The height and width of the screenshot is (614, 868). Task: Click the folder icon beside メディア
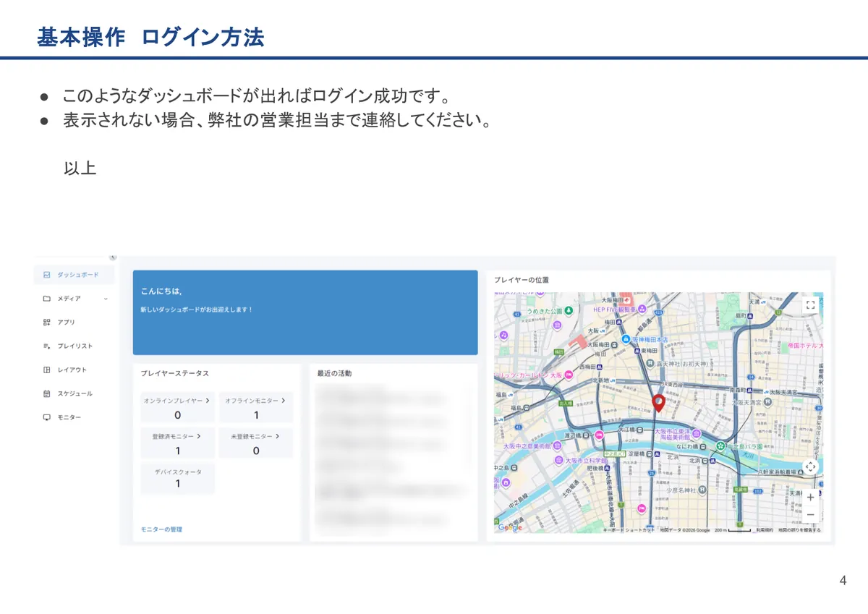[46, 299]
